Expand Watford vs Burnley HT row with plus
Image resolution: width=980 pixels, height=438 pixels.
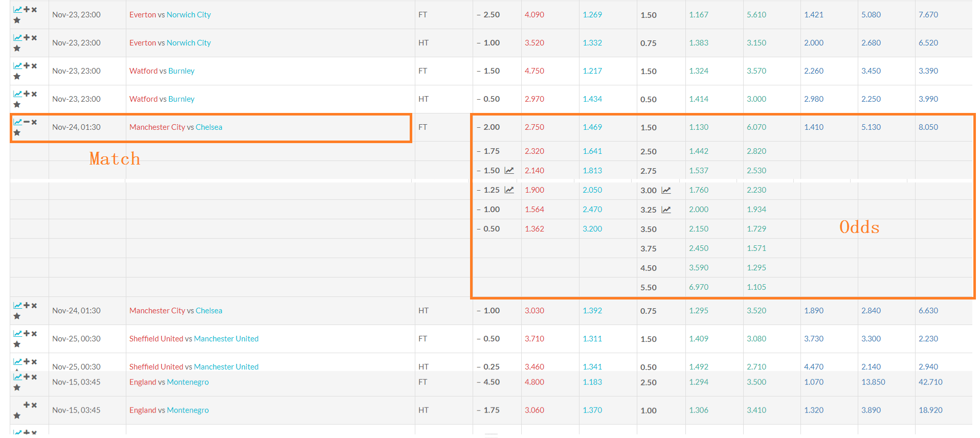(x=27, y=94)
